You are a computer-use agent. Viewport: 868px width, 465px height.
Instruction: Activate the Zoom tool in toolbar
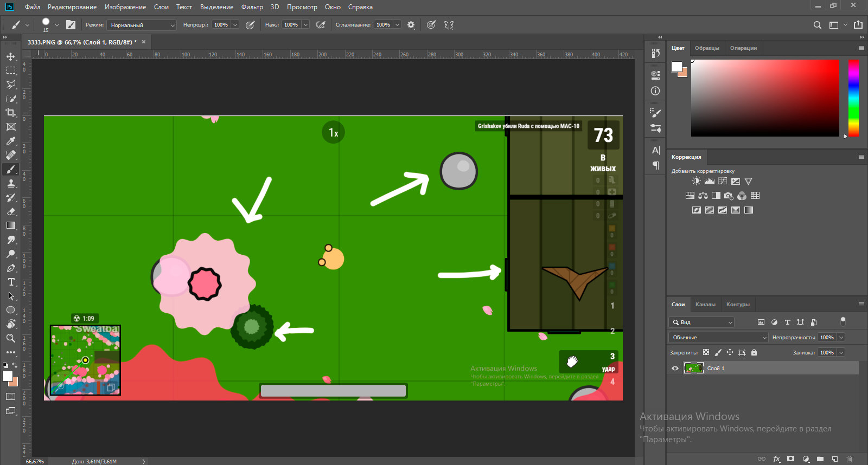coord(11,338)
